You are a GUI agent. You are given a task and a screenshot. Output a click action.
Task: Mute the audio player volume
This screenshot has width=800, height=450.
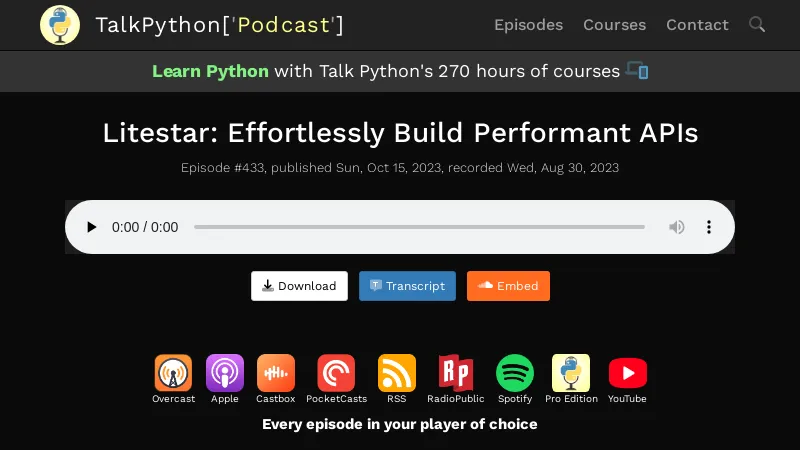[677, 227]
